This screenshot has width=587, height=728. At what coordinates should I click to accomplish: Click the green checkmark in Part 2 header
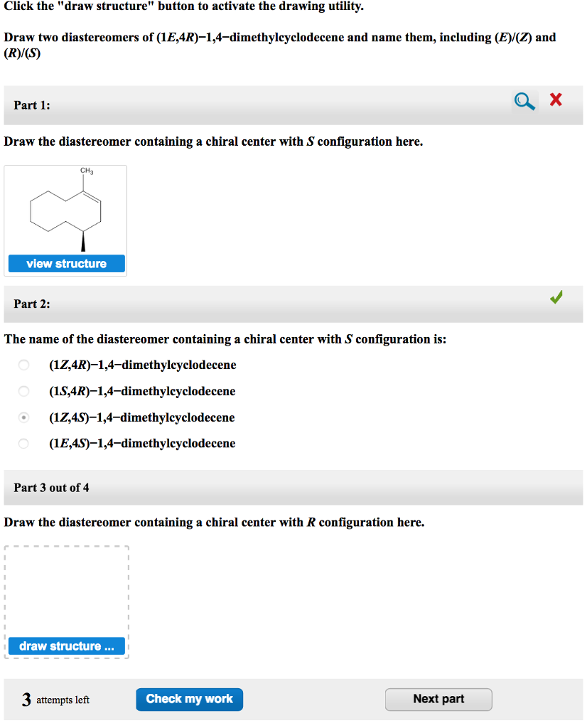click(557, 298)
